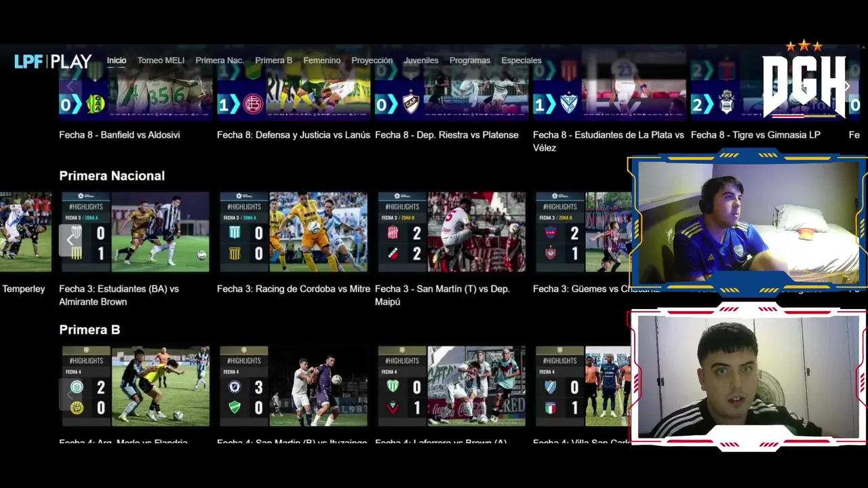Click the 'Fecha 3: Racing de Cordoba vs Mitre' title
868x488 pixels.
click(x=294, y=289)
